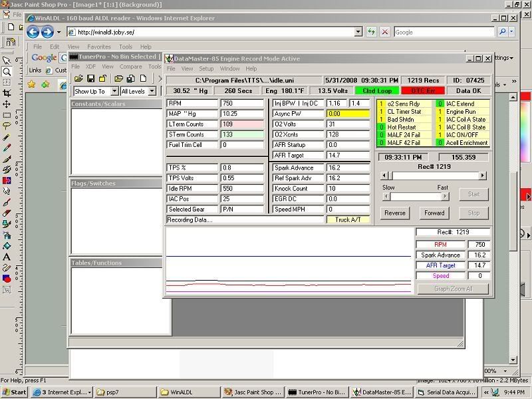Click the Internet Explorer Forward arrow
Viewport: 532px width, 399px height.
click(47, 32)
